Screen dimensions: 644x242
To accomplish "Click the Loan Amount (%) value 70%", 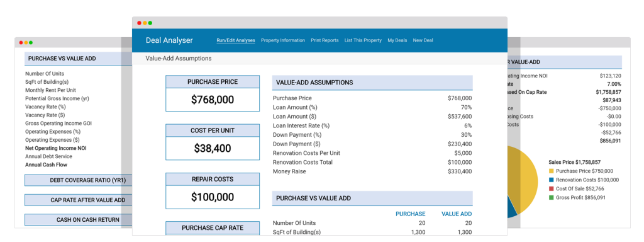I will click(466, 107).
